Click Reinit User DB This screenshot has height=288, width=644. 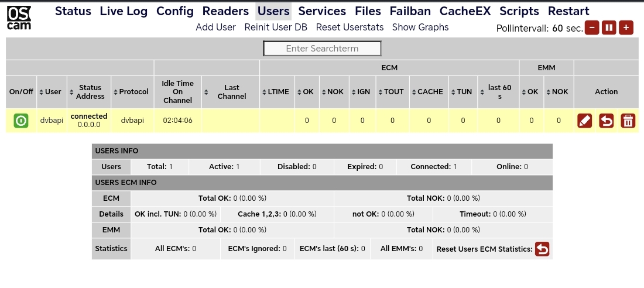(276, 28)
